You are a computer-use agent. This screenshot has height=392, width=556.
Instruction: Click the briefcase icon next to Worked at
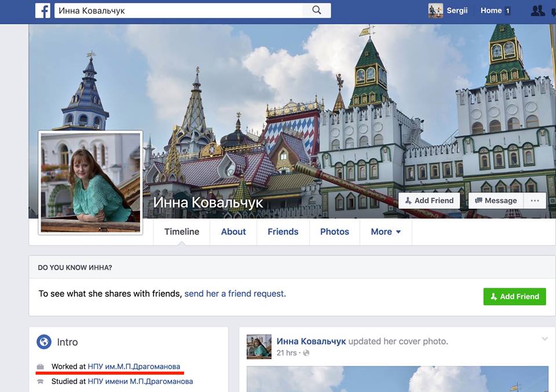(41, 367)
